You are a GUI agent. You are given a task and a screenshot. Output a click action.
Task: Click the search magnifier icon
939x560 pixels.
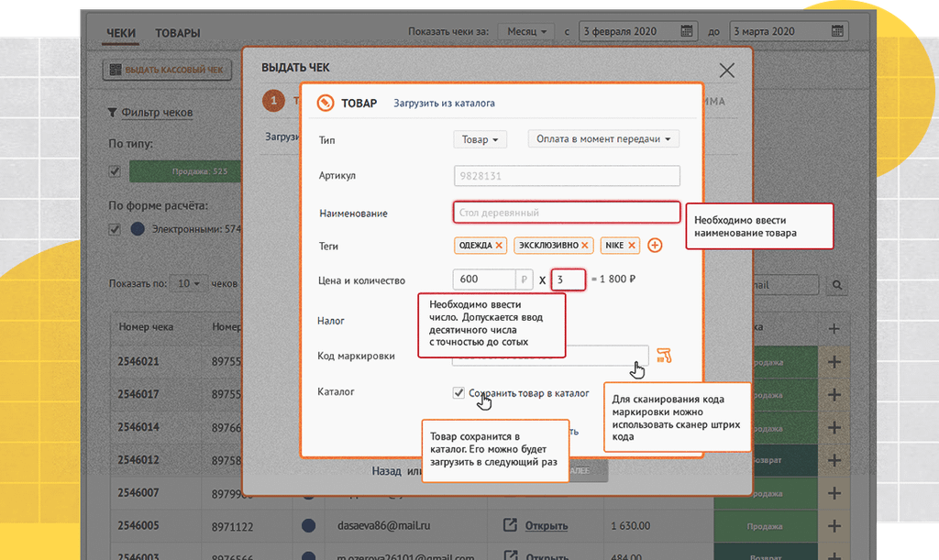point(835,285)
